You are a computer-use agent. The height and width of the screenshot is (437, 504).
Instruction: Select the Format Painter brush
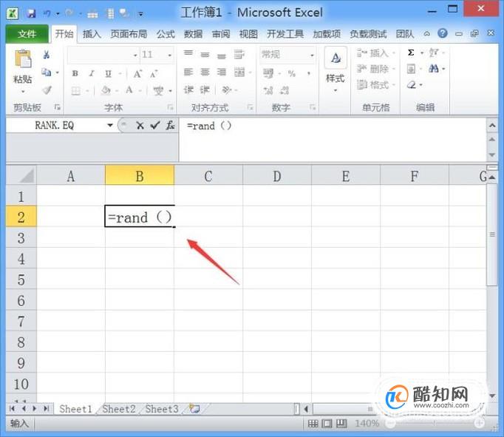(47, 90)
